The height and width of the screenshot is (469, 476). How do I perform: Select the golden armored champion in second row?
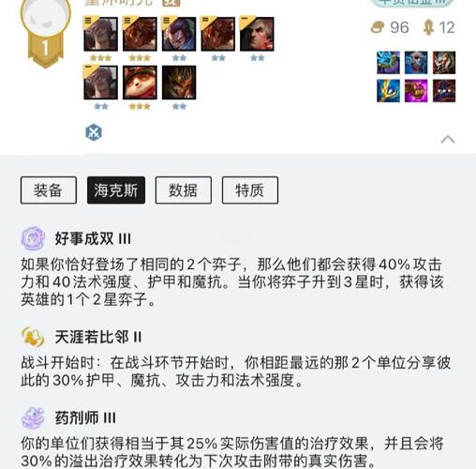pyautogui.click(x=179, y=83)
